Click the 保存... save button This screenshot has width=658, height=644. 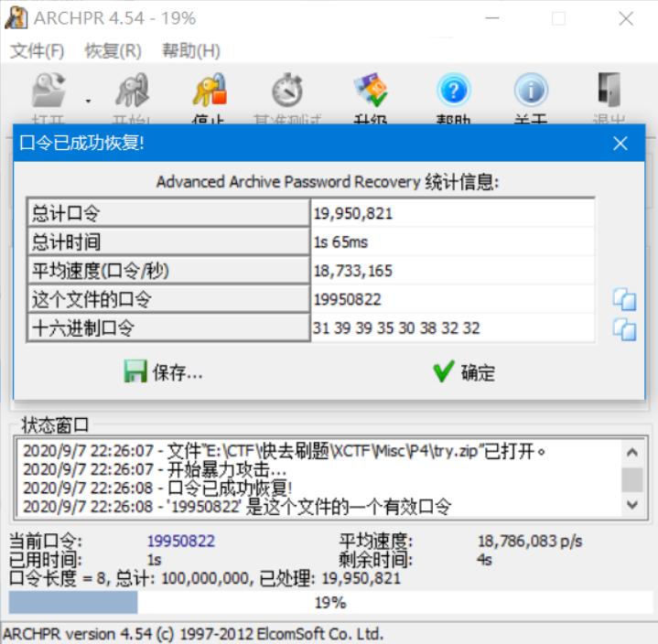[x=163, y=371]
